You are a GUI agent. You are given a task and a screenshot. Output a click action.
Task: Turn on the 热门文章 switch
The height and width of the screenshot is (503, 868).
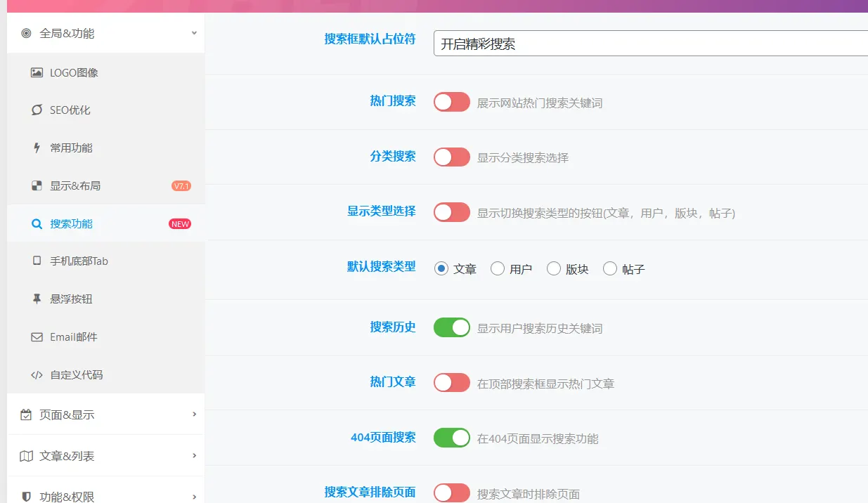pyautogui.click(x=451, y=383)
